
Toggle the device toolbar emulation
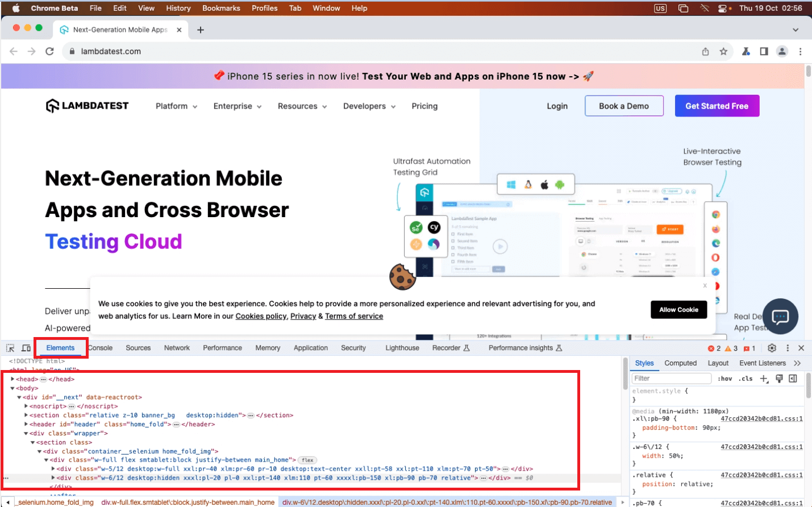tap(26, 348)
